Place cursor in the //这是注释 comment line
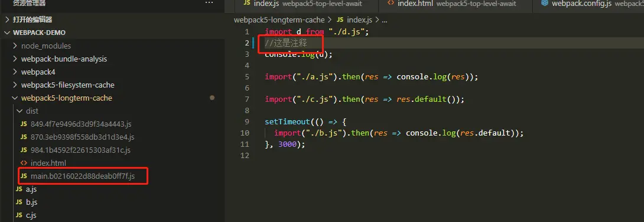The width and height of the screenshot is (644, 222). tap(286, 43)
